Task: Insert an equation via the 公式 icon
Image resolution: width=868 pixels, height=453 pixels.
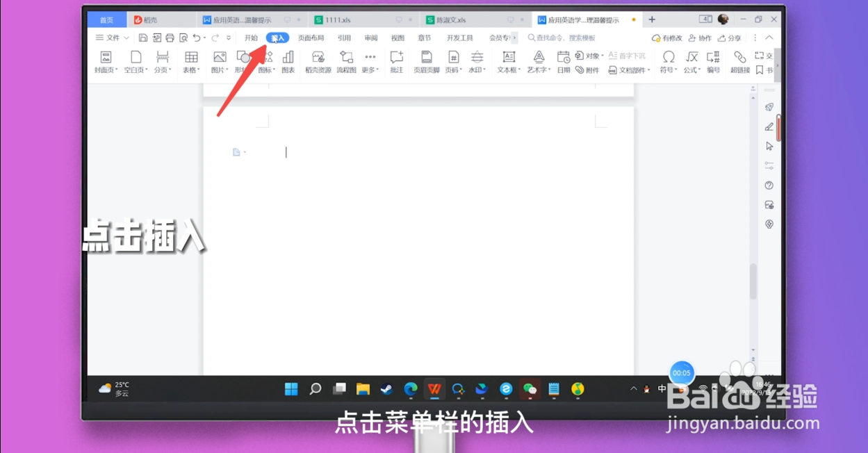Action: click(x=690, y=61)
